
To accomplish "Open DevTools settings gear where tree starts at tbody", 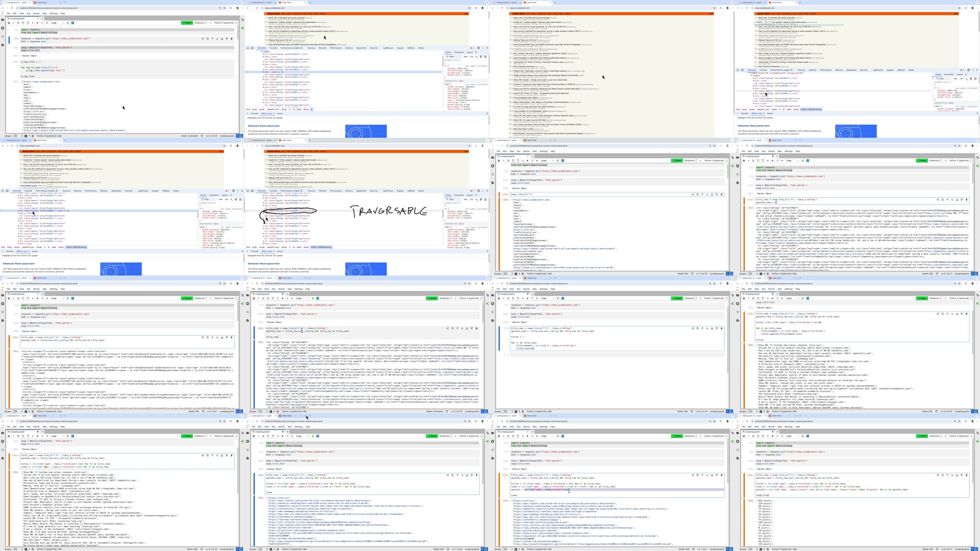I will pyautogui.click(x=479, y=48).
